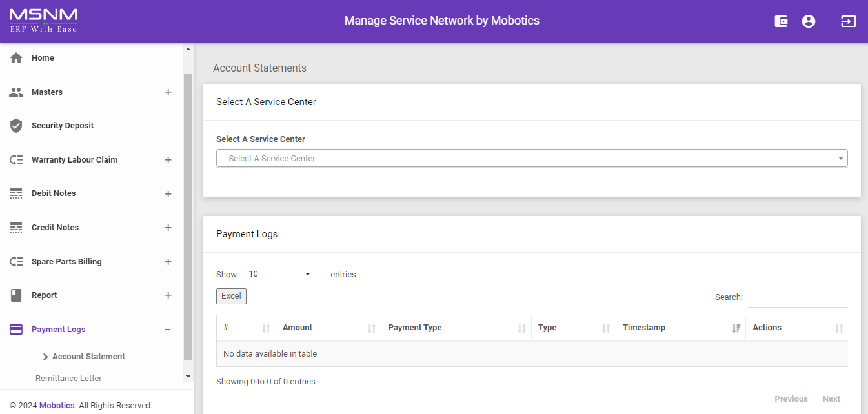
Task: Click the logout icon in header
Action: point(847,21)
